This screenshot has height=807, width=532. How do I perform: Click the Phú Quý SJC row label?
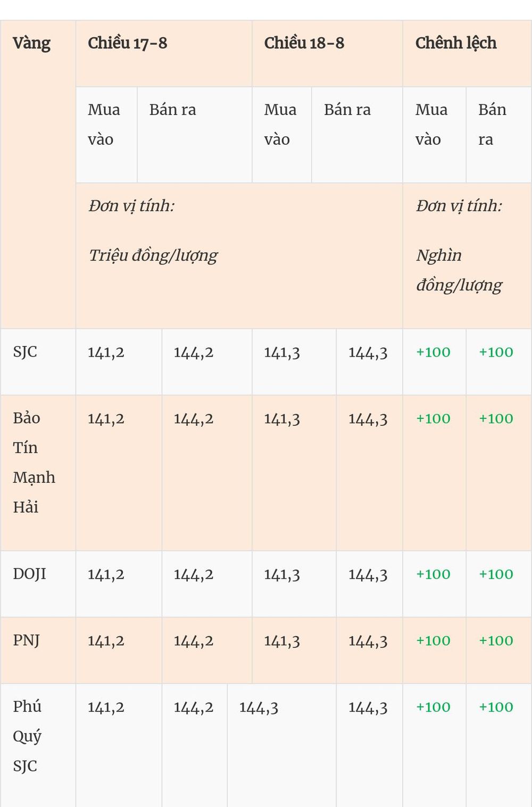(27, 736)
